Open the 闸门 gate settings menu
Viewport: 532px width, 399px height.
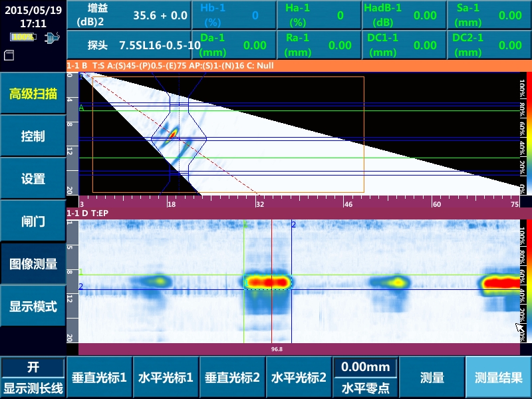tap(33, 221)
